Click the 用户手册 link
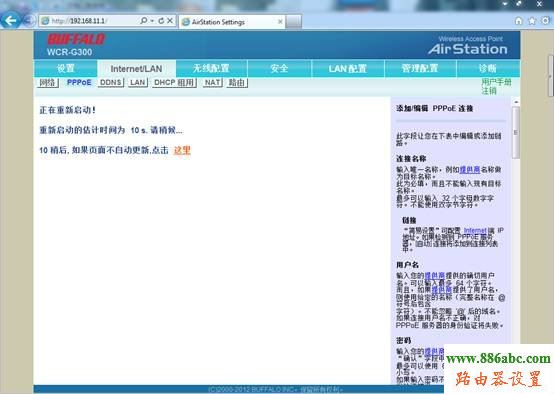This screenshot has height=394, width=554. tap(496, 82)
